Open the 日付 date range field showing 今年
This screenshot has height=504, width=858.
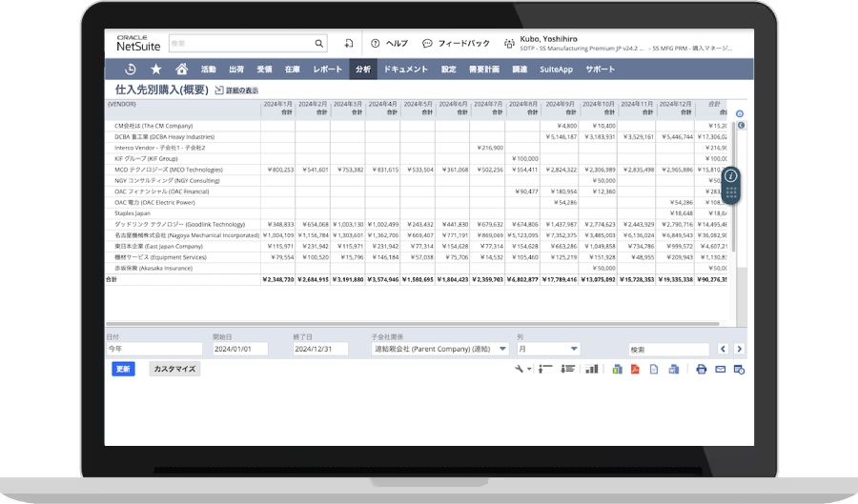tap(154, 349)
